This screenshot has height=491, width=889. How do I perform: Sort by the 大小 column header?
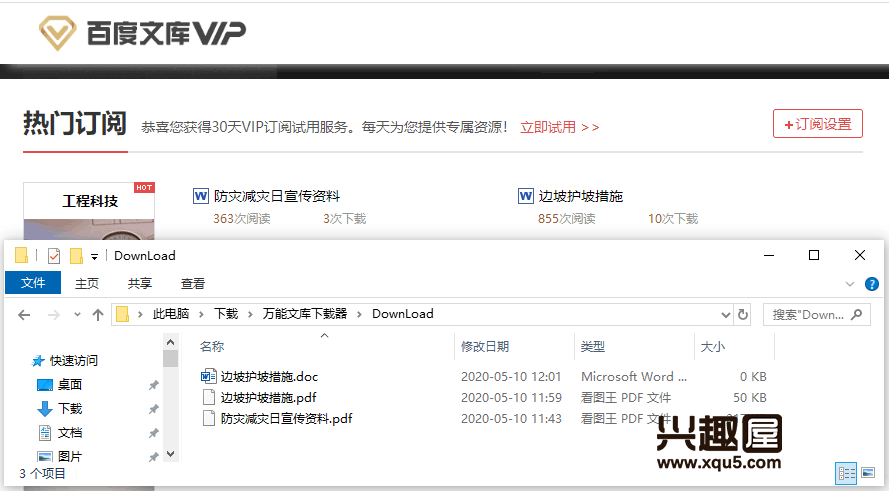tap(713, 346)
